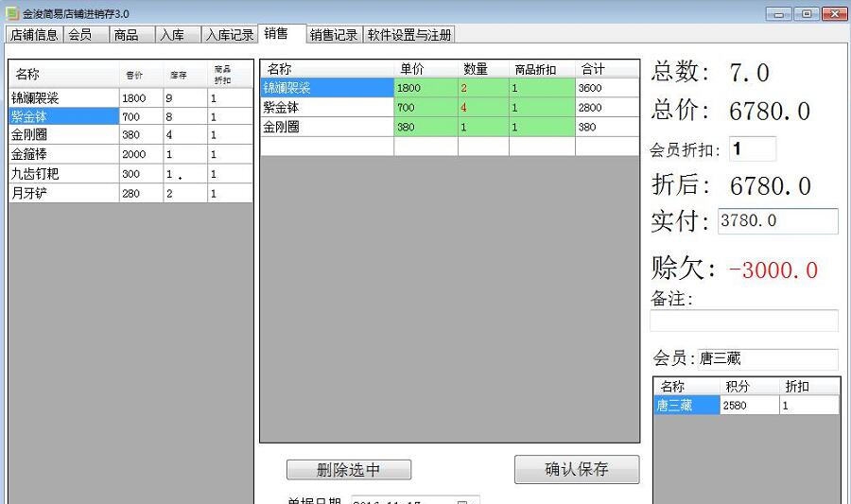Click the 名称 header in the product list
This screenshot has height=504, width=851.
(64, 75)
